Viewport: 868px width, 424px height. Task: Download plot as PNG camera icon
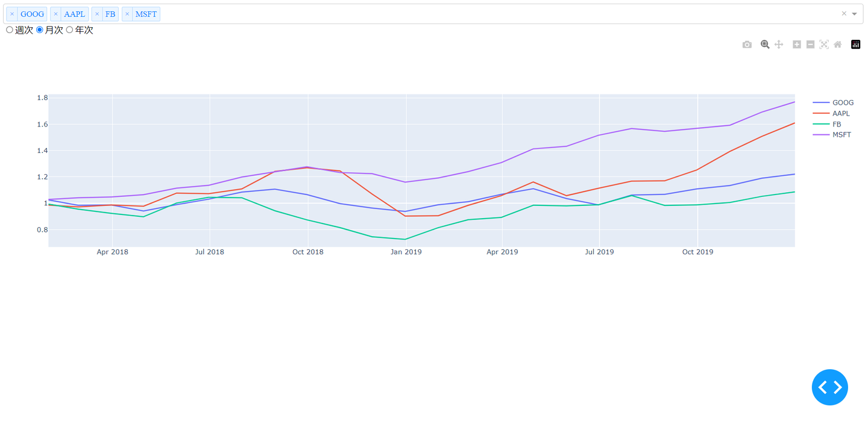pos(747,45)
